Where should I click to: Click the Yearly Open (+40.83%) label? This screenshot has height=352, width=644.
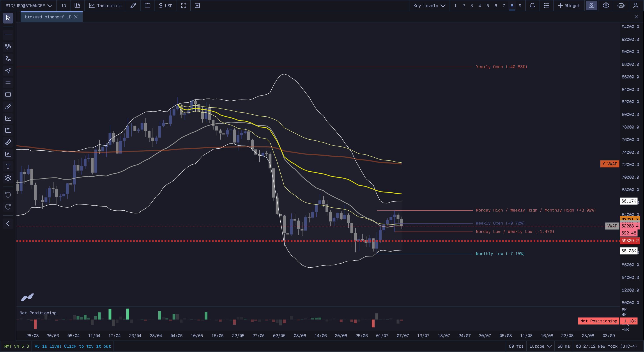(x=501, y=67)
